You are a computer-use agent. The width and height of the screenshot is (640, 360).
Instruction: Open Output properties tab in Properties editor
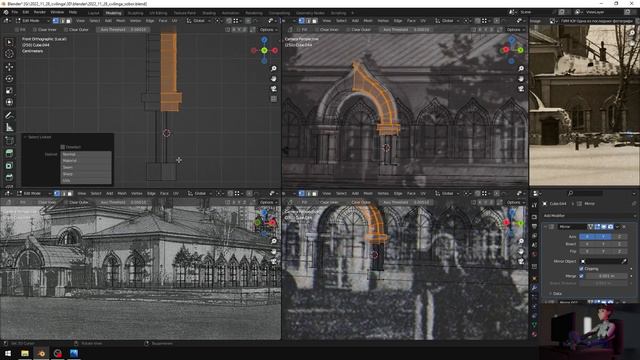click(534, 226)
